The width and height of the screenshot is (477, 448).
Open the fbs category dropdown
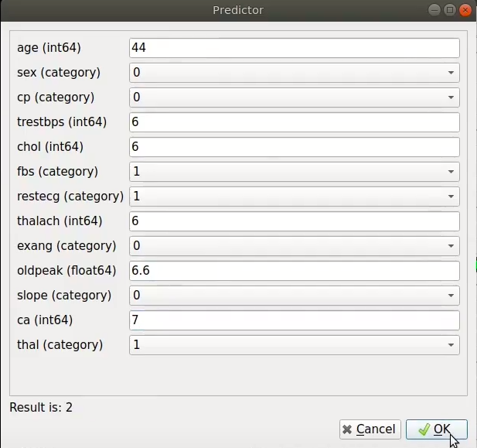(295, 172)
